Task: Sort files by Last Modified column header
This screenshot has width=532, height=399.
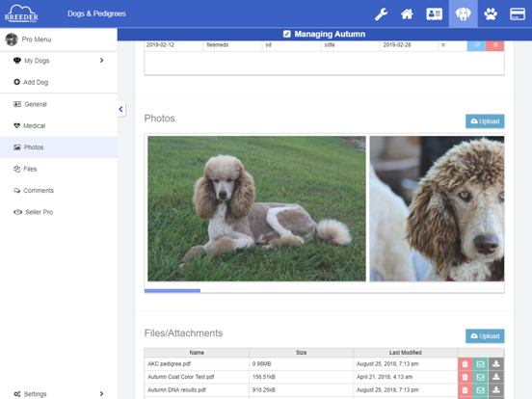Action: [405, 353]
